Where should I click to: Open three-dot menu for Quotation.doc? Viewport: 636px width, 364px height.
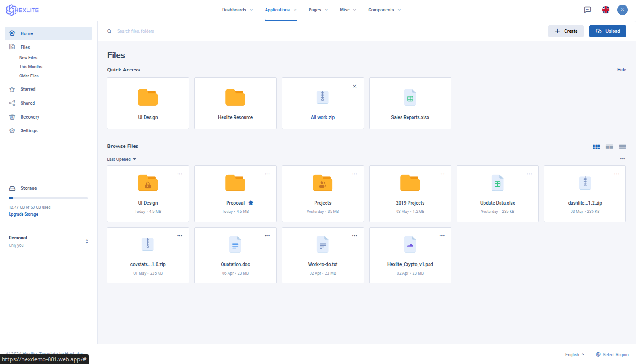[x=267, y=236]
